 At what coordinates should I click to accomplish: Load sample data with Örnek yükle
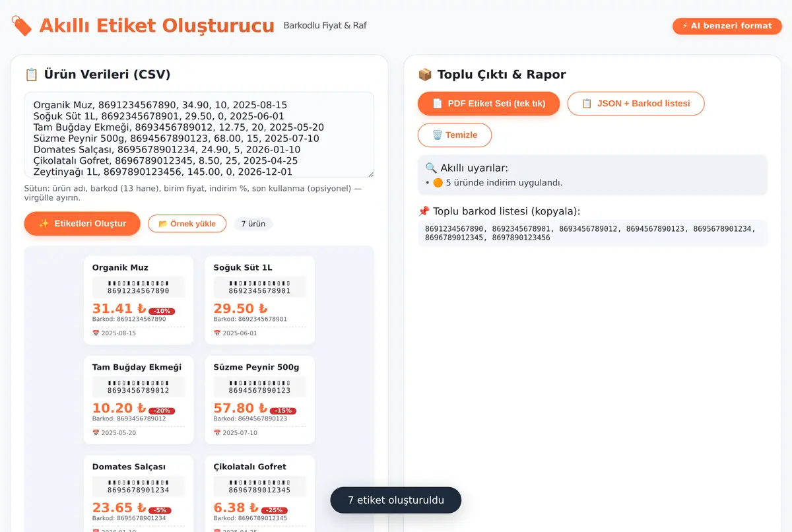click(x=187, y=224)
